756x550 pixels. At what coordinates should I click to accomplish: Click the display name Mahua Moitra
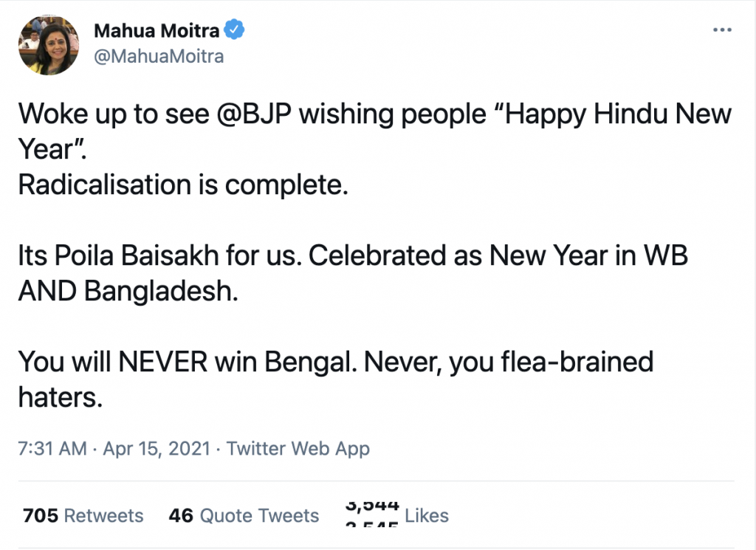tap(157, 31)
